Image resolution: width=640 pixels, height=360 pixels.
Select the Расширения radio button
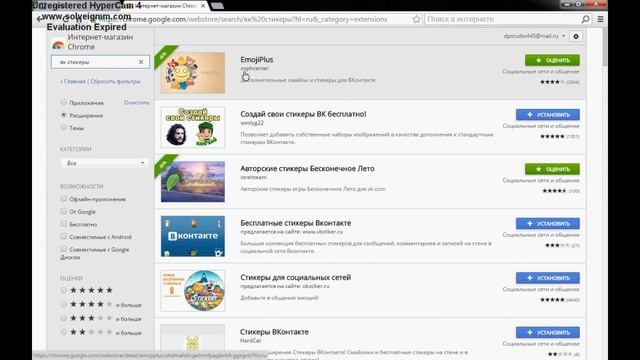pyautogui.click(x=64, y=115)
